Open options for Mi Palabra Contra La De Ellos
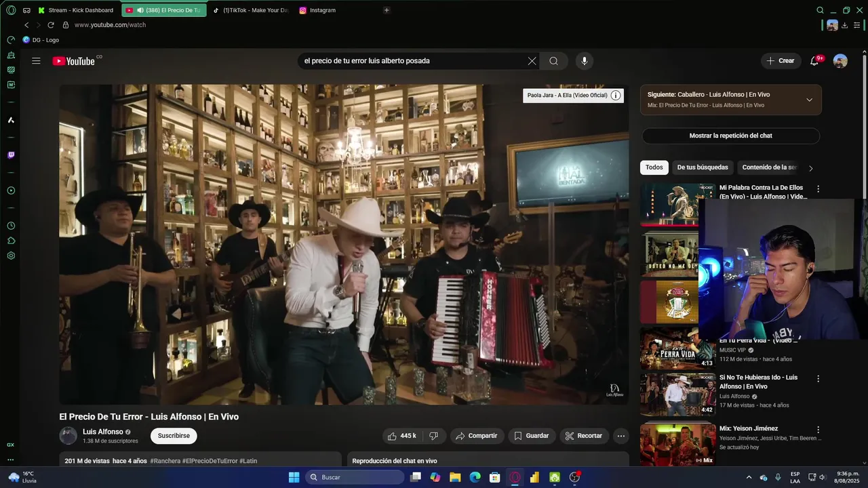The image size is (868, 488). [818, 189]
